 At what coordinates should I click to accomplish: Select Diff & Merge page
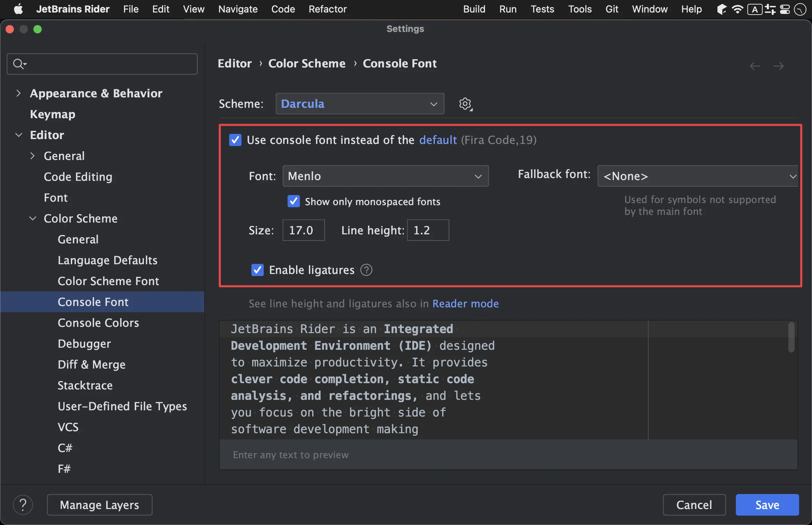point(91,364)
